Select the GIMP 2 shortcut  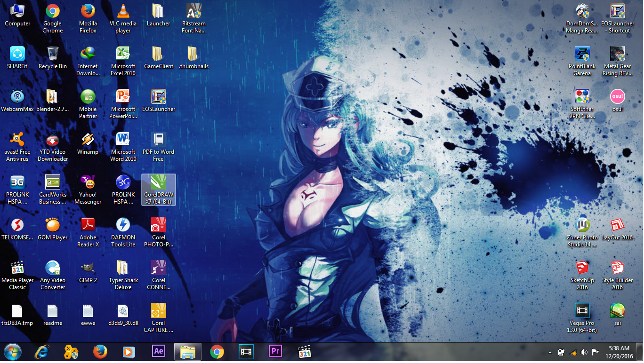[88, 272]
